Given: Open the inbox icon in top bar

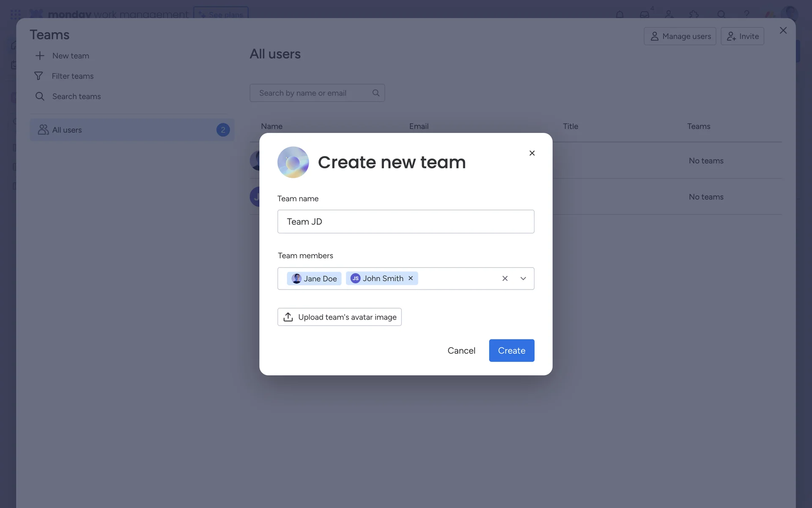Looking at the screenshot, I should [x=645, y=14].
